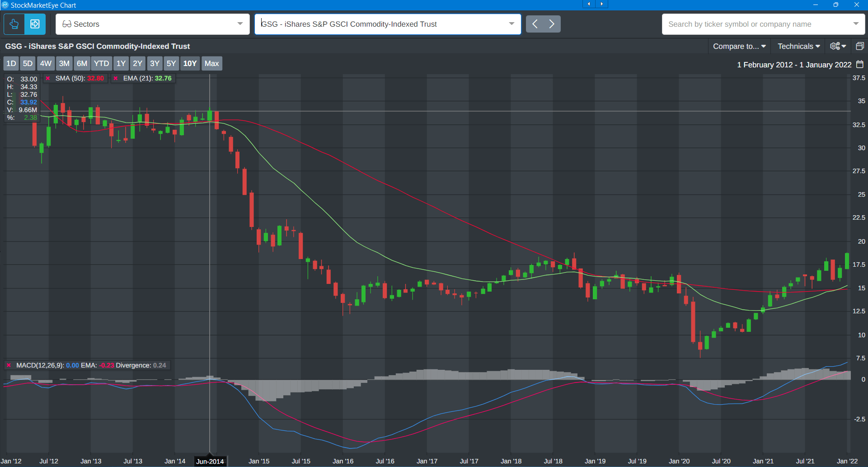Go to next symbol with right arrow
This screenshot has width=868, height=467.
552,24
